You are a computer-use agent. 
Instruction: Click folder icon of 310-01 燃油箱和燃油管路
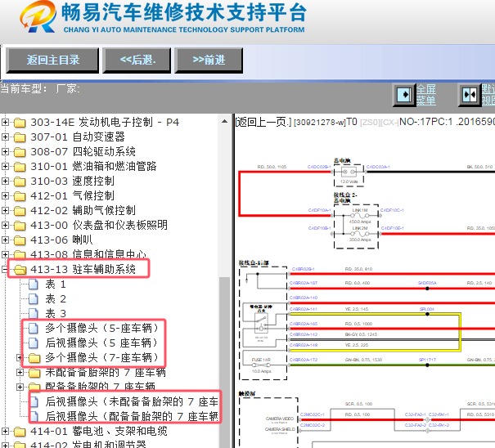pos(20,167)
